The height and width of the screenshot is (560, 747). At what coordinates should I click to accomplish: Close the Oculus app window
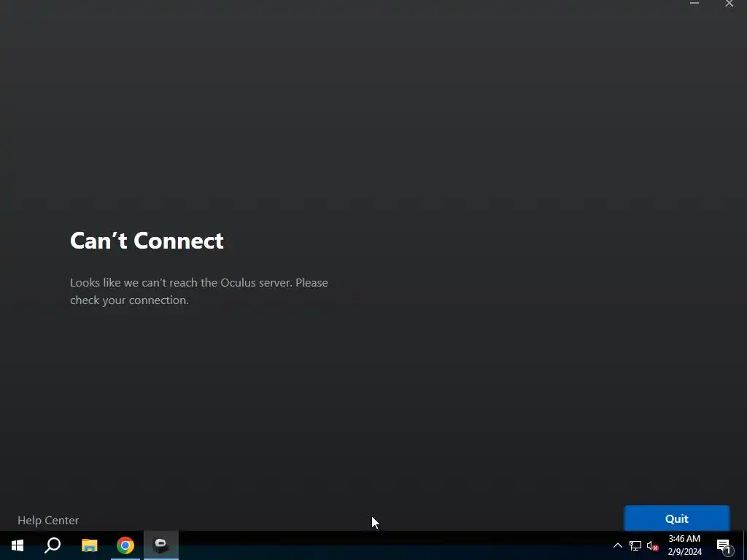tap(729, 4)
